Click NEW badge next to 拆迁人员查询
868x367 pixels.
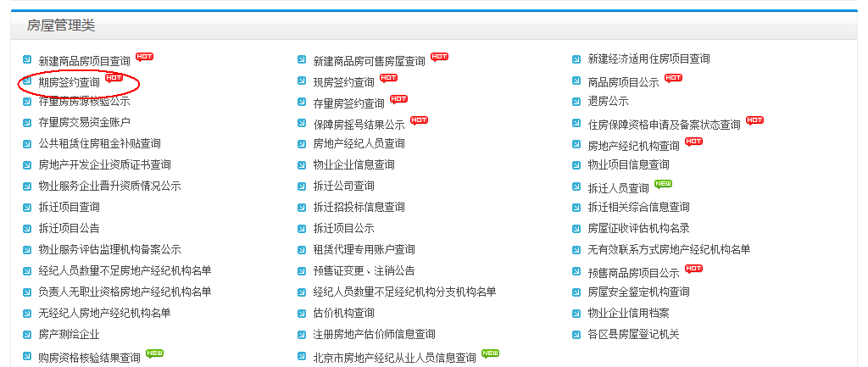click(x=663, y=184)
